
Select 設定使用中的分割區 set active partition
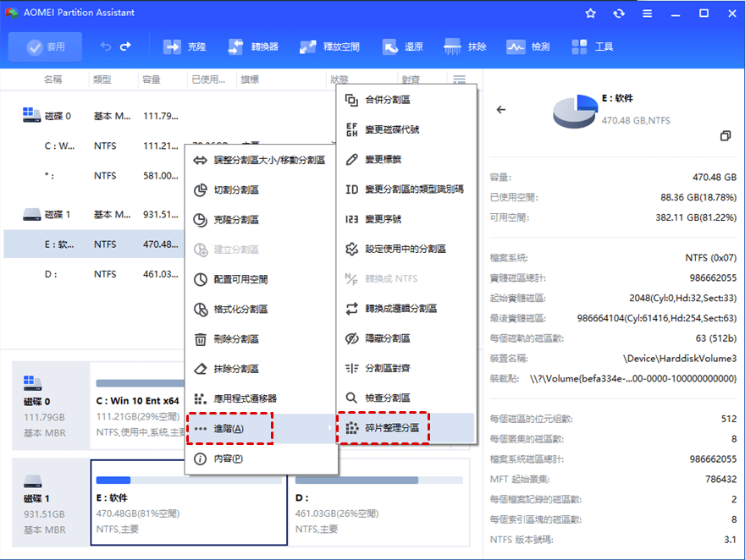click(x=406, y=249)
